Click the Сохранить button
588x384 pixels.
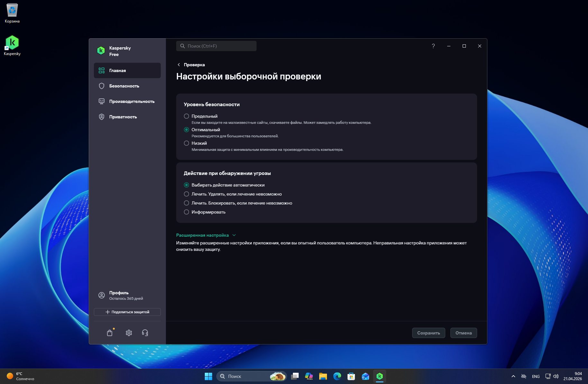click(429, 333)
